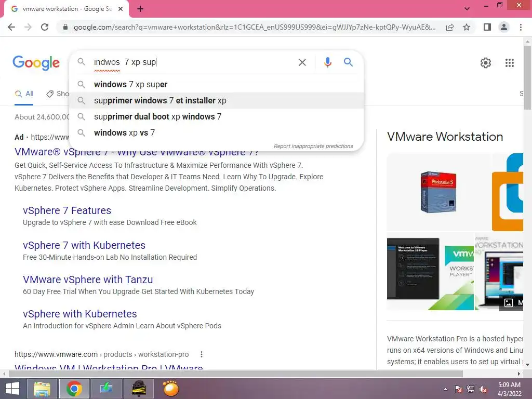The width and height of the screenshot is (532, 399).
Task: Choose suggestion 'windows xp vs 7'
Action: pyautogui.click(x=216, y=132)
